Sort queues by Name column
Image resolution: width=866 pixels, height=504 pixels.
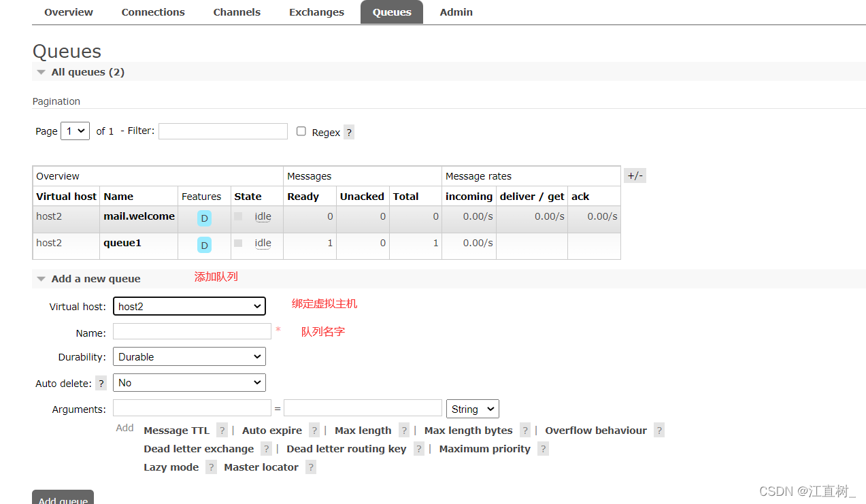tap(118, 197)
